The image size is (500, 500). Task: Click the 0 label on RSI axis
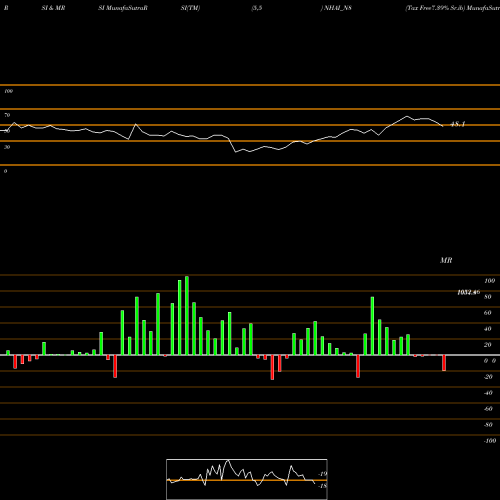click(5, 171)
